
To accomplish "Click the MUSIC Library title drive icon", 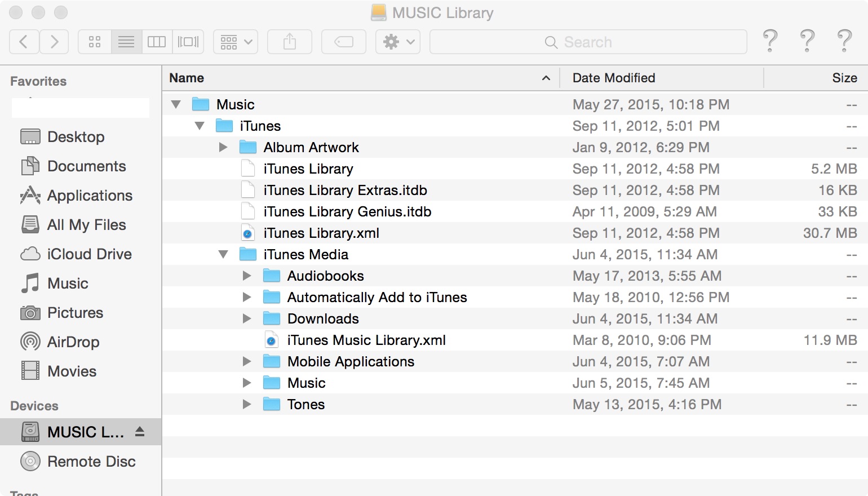I will [379, 12].
